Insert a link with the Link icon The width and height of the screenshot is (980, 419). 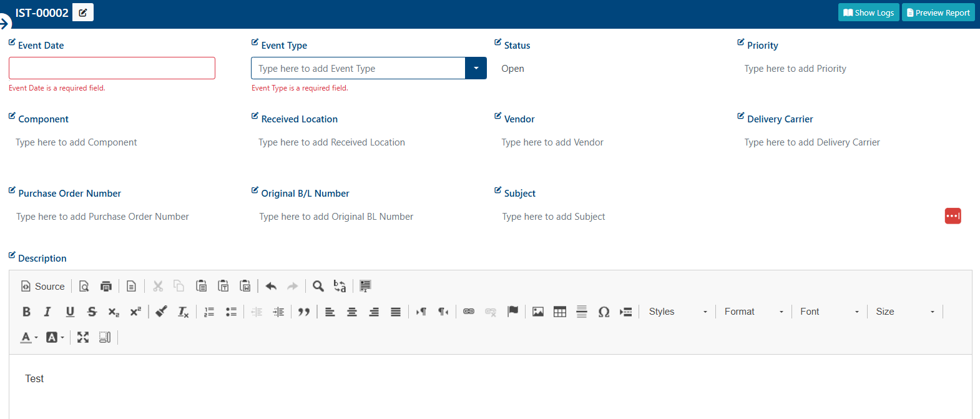tap(469, 312)
